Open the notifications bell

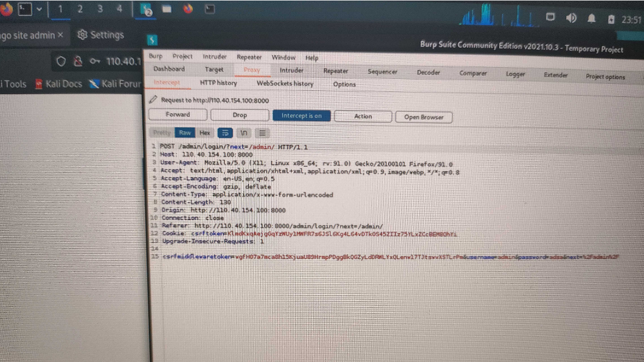coord(591,19)
